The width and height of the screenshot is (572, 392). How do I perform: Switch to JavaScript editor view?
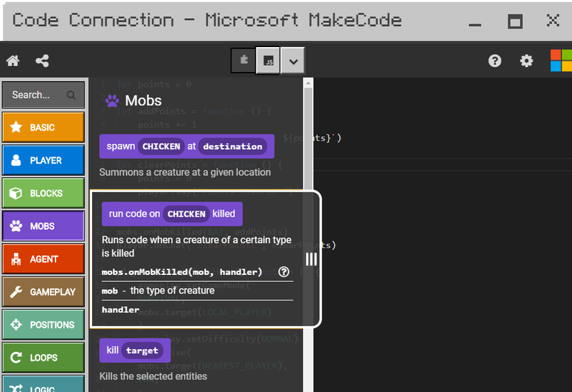[x=268, y=61]
